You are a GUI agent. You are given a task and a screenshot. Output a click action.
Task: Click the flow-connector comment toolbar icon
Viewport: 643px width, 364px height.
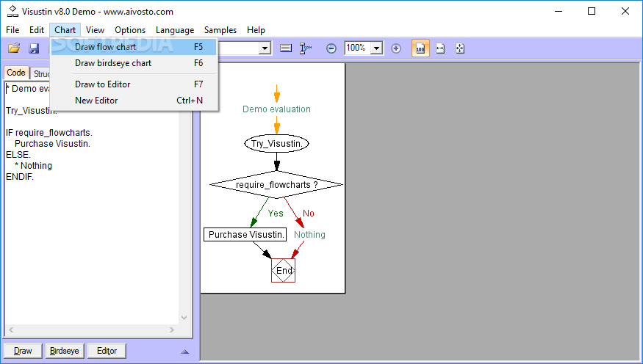pyautogui.click(x=306, y=48)
